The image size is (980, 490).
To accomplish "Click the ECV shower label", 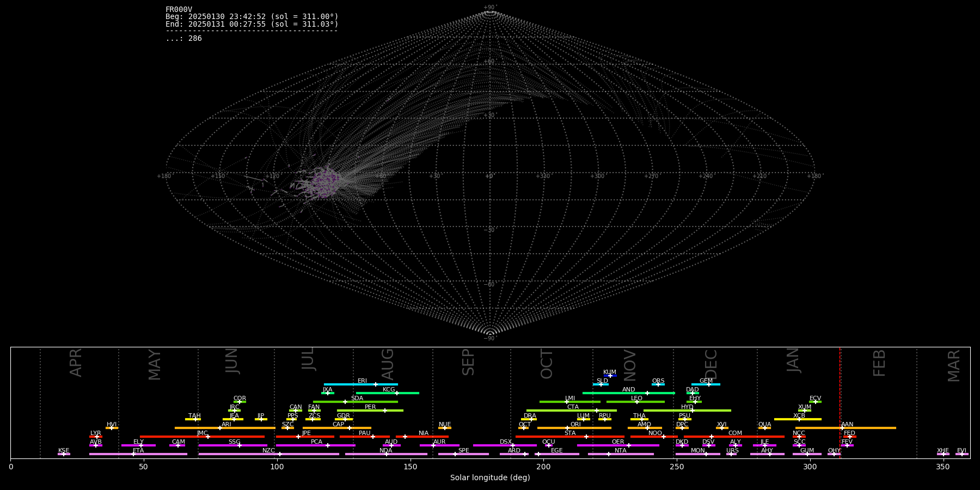I will [815, 398].
